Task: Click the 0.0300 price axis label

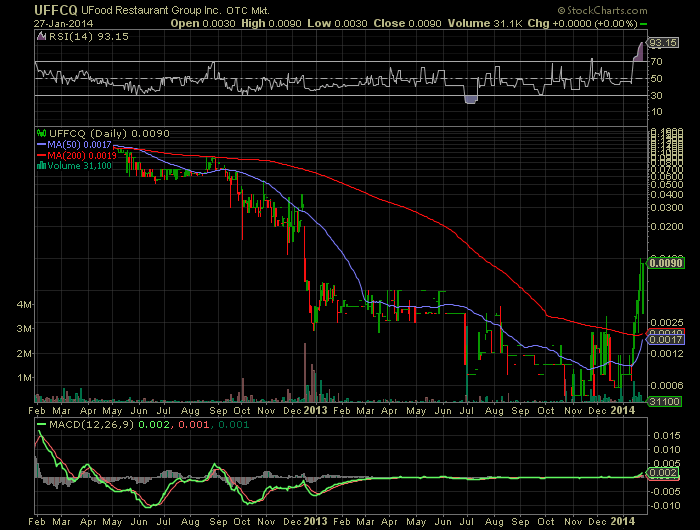Action: click(x=667, y=208)
